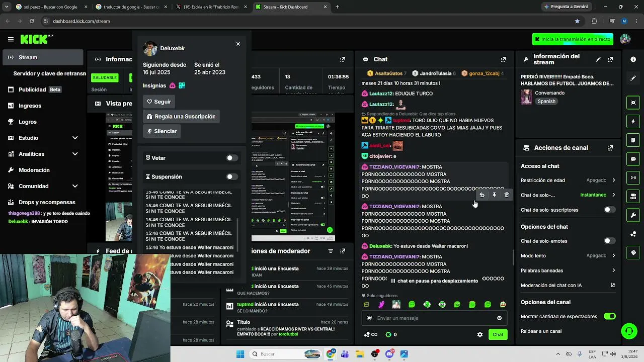Image resolution: width=644 pixels, height=362 pixels.
Task: Edit the stream information with the pencil icon
Action: [598, 59]
